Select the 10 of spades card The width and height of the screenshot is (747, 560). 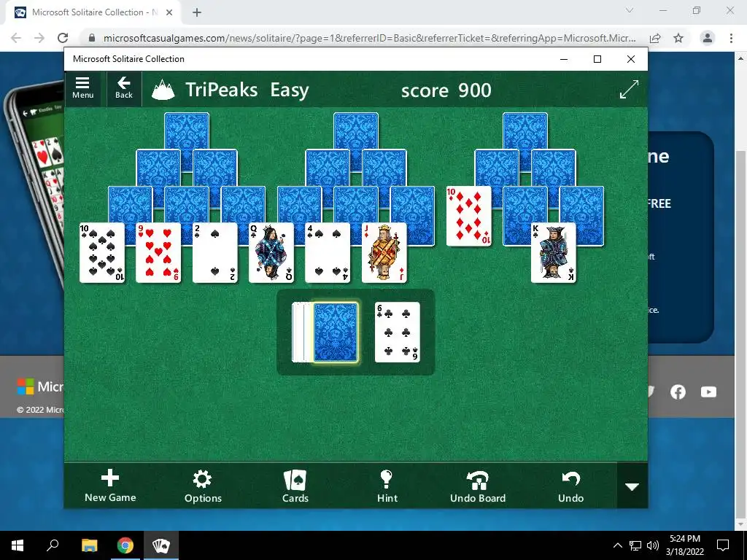point(102,253)
